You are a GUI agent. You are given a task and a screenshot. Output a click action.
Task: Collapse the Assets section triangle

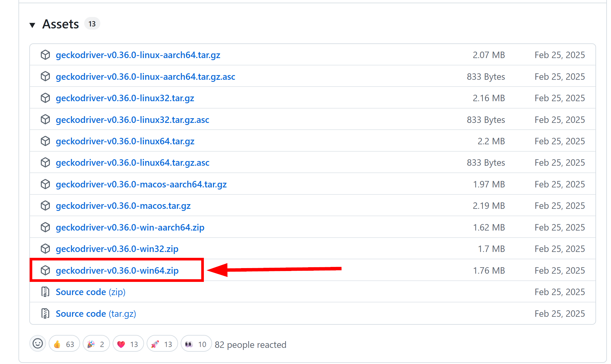(x=32, y=25)
